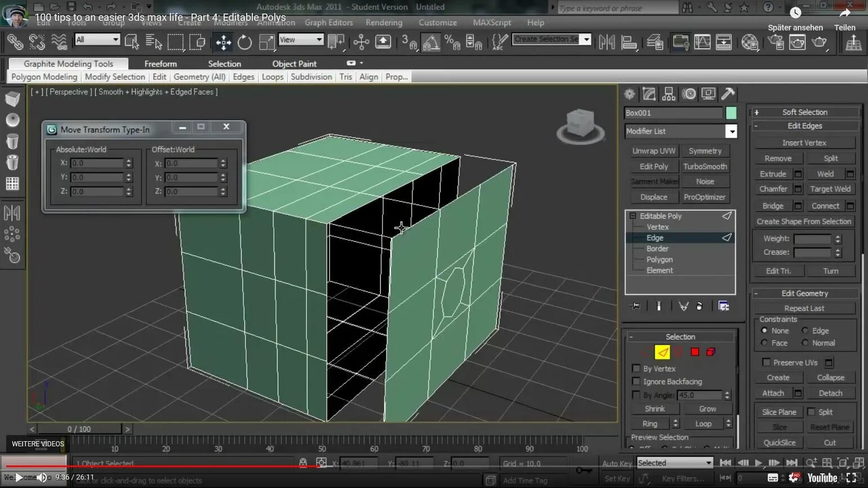868x488 pixels.
Task: Collapse the Edit Geometry rollout
Action: (804, 293)
